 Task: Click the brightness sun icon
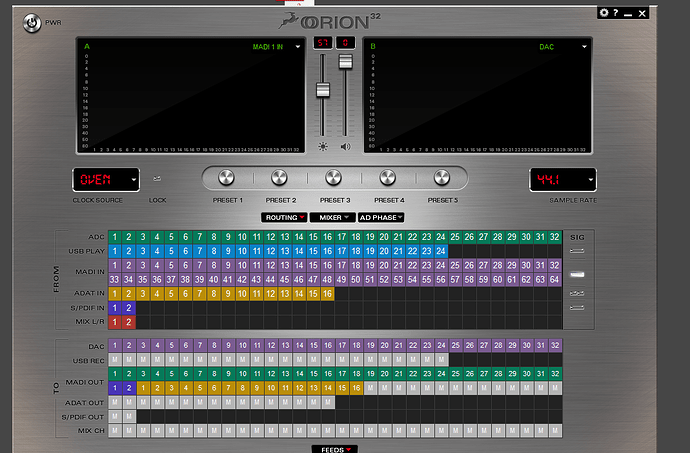[x=323, y=147]
